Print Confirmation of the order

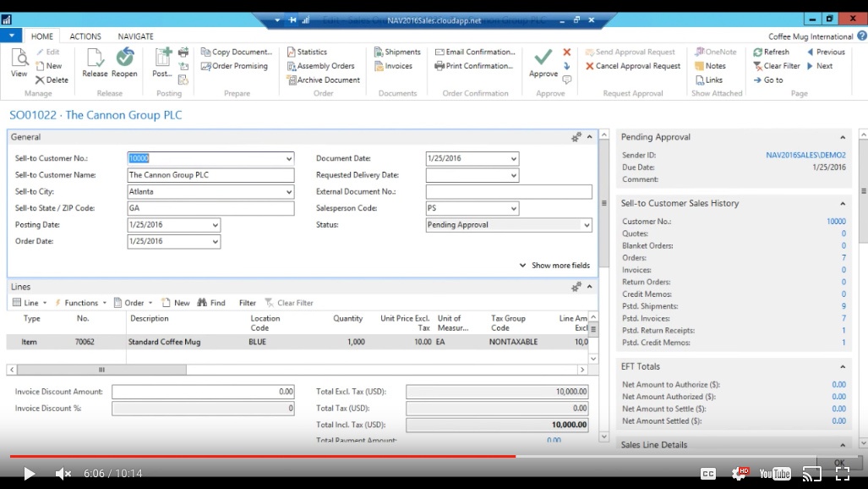[x=474, y=66]
